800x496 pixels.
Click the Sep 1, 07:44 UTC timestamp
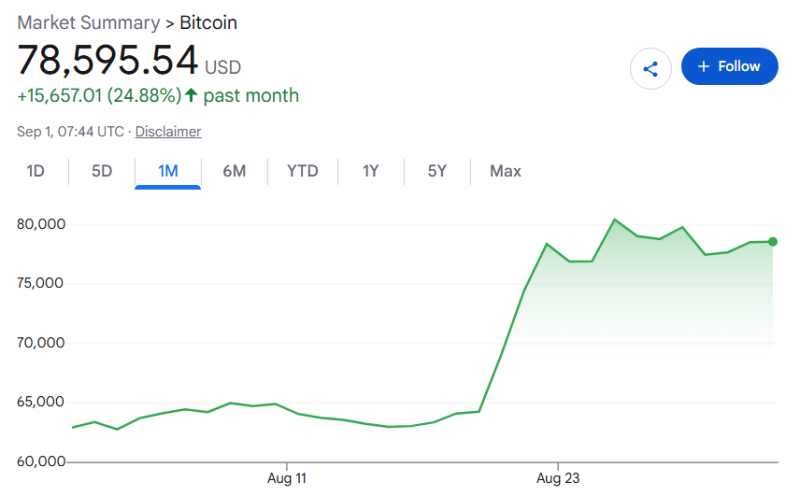[x=70, y=132]
